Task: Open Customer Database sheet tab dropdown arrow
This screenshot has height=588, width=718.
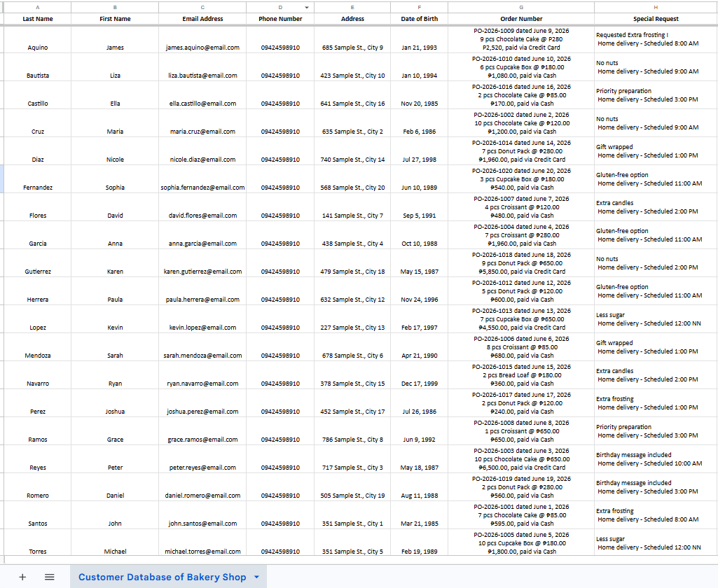Action: (x=257, y=577)
